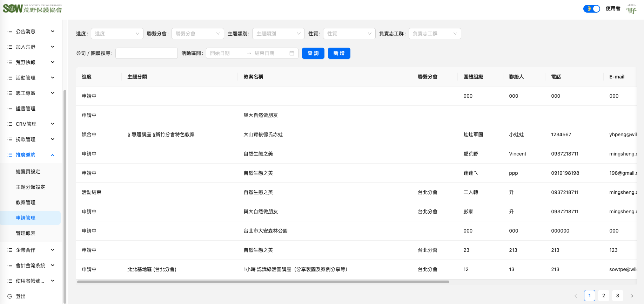Collapse the 推廣邀約 menu chevron
Screen dimensions: 644x304
click(53, 155)
